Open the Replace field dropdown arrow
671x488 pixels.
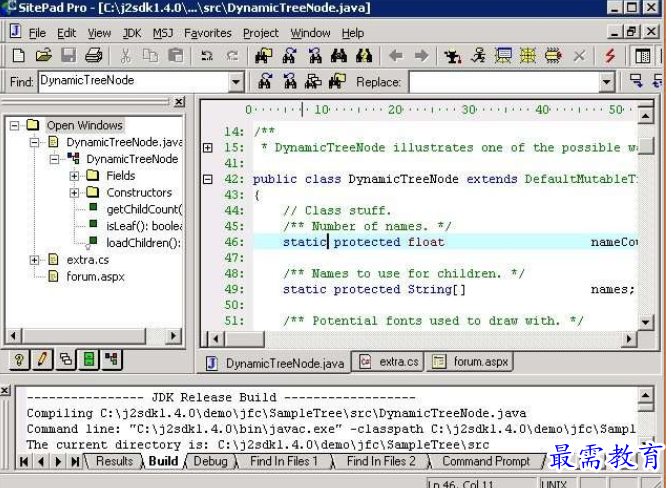point(606,82)
